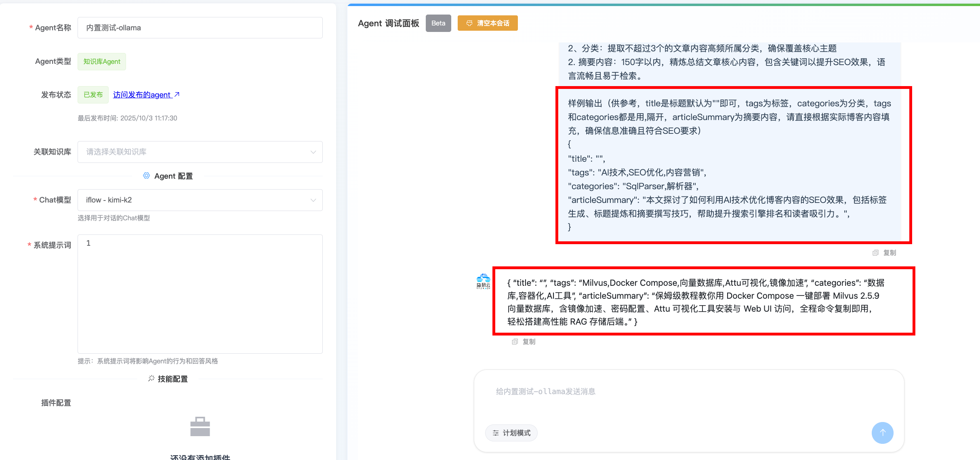The image size is (980, 460).
Task: Click the external link arrow after 访问发布的agent
Action: 177,95
